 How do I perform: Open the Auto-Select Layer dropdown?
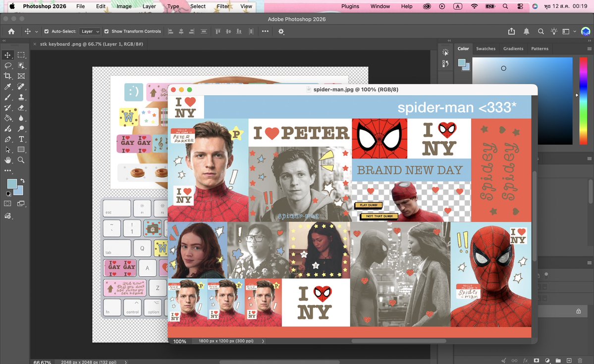tap(90, 31)
